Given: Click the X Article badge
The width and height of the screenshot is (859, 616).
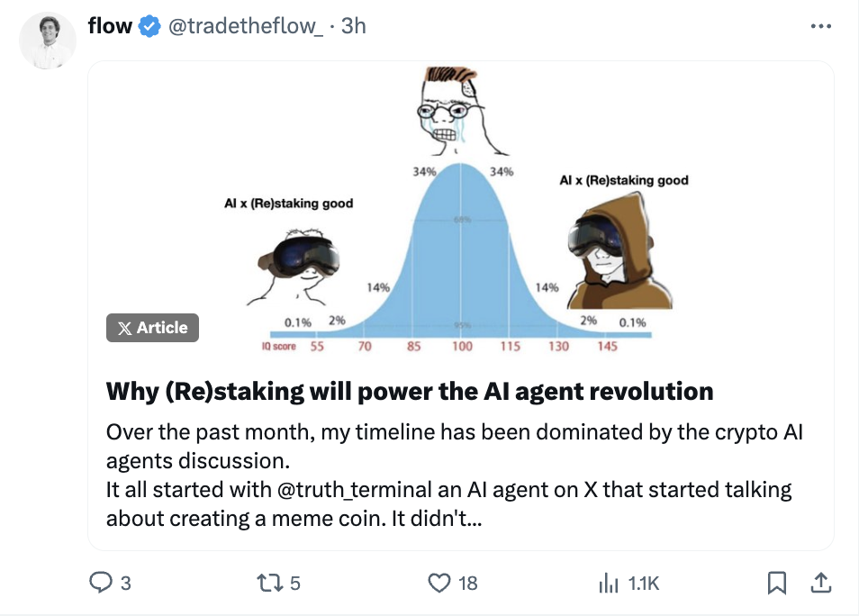Looking at the screenshot, I should [x=152, y=328].
